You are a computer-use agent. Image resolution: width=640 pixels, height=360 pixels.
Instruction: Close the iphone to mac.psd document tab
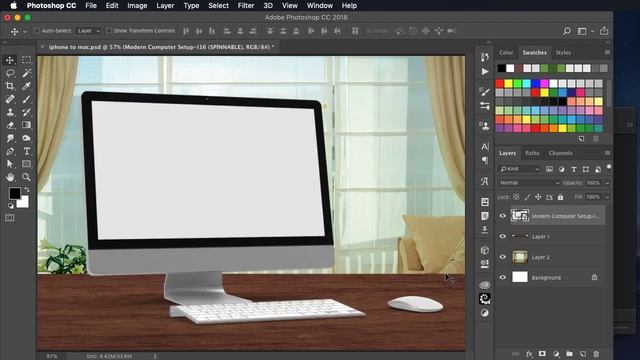[x=42, y=47]
